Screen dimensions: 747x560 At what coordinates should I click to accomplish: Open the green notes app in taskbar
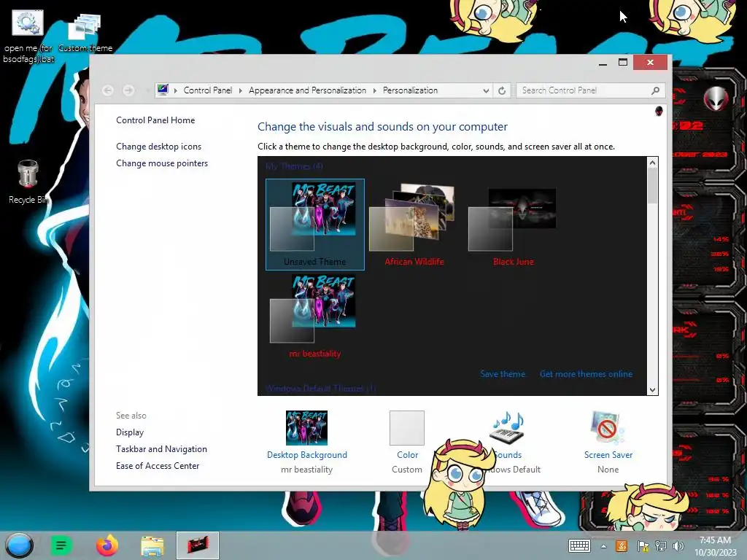click(x=61, y=545)
